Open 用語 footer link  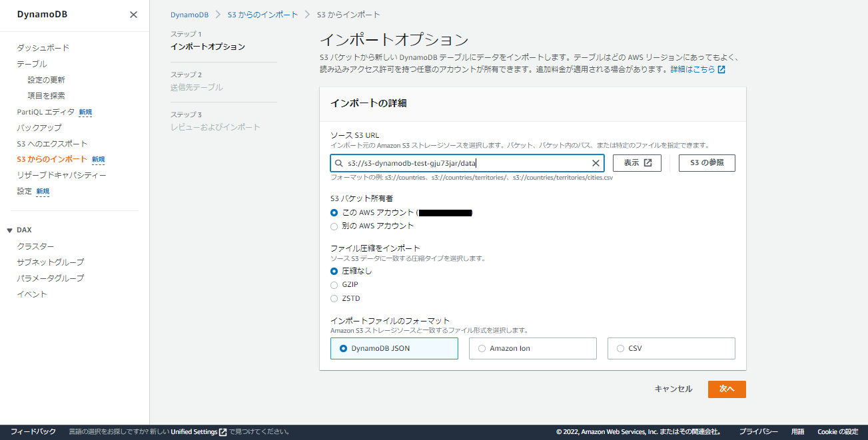[797, 432]
